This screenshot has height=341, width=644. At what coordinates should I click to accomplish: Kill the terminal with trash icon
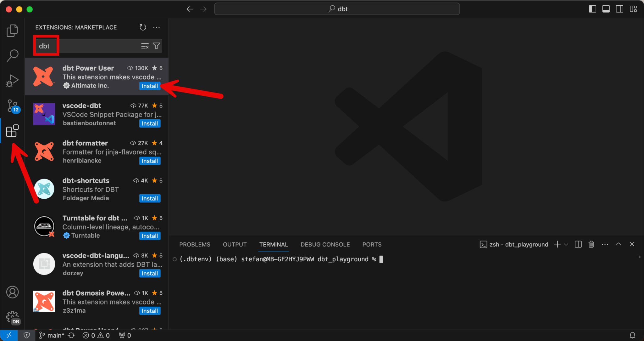tap(591, 244)
